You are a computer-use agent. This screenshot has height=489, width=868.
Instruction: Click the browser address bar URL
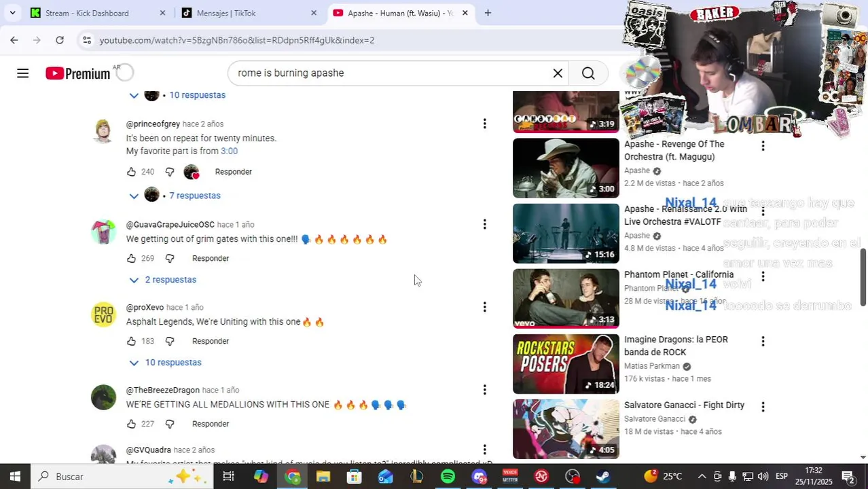tap(237, 40)
